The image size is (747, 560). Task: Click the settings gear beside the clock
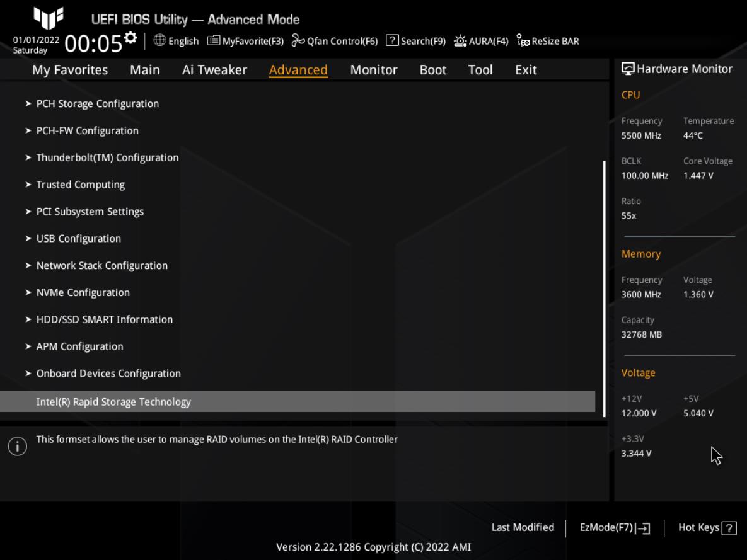coord(130,38)
